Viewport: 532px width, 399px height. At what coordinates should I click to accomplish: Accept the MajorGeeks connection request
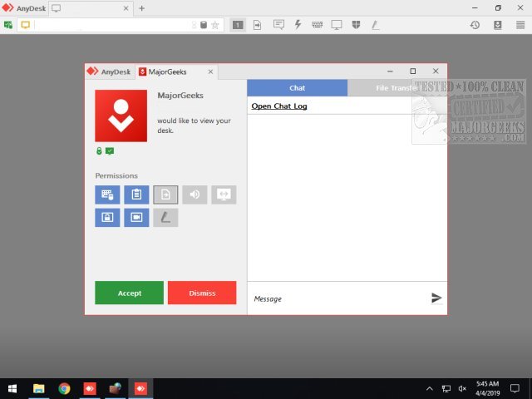129,293
